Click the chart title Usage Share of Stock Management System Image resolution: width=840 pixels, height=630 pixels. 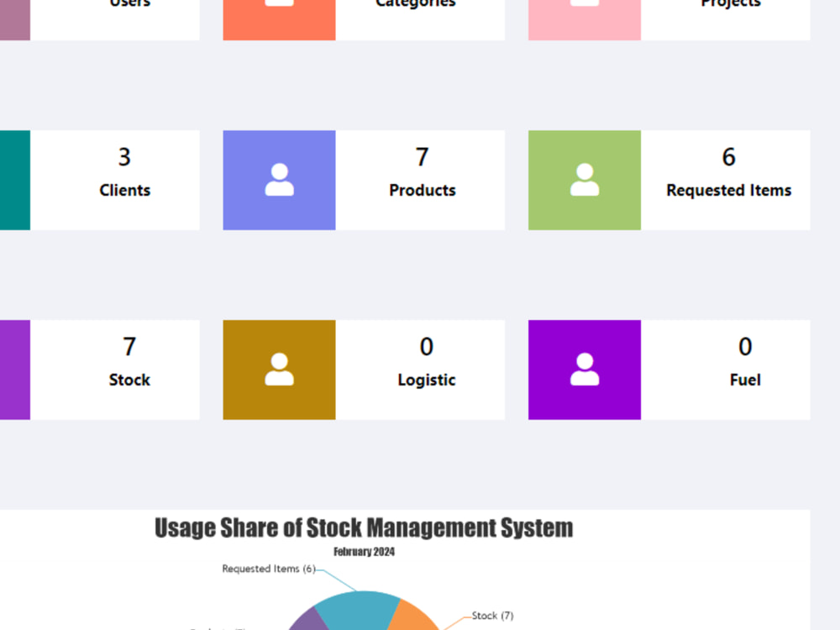pos(364,528)
